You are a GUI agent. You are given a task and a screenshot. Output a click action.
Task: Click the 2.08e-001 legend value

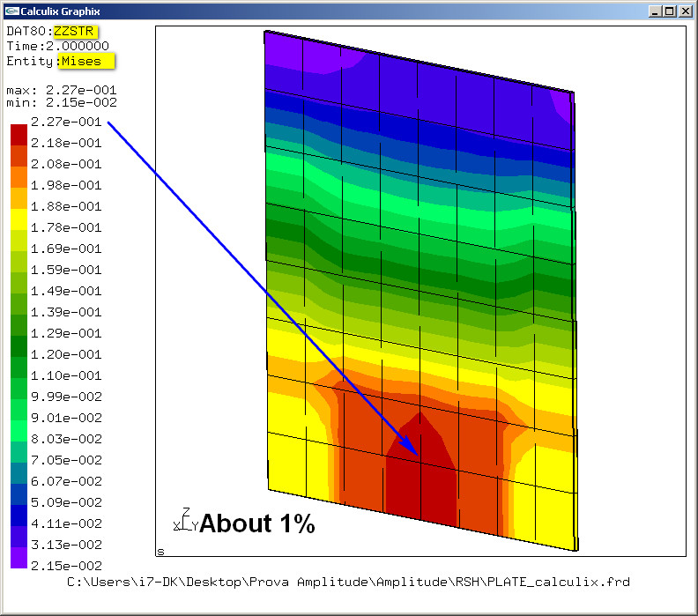pos(66,164)
